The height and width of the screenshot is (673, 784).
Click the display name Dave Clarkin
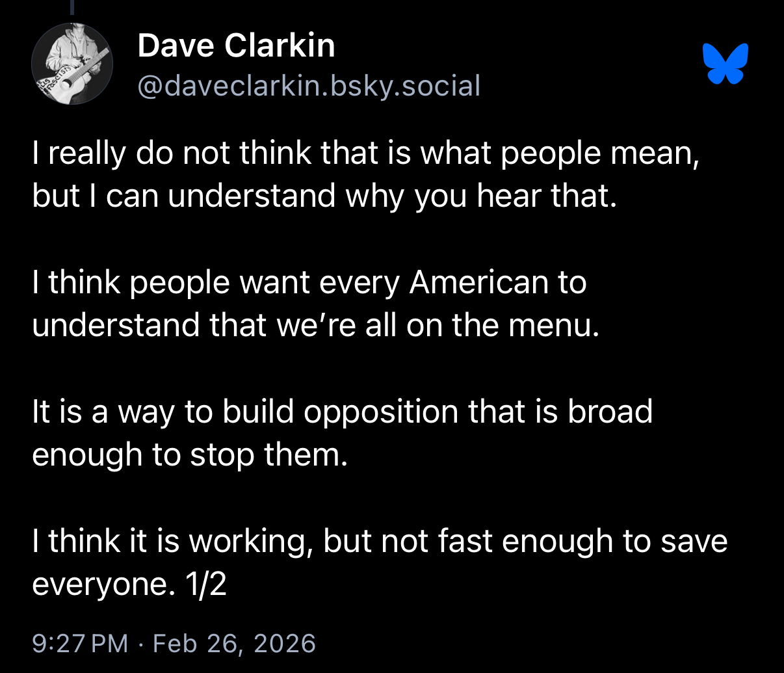[236, 46]
